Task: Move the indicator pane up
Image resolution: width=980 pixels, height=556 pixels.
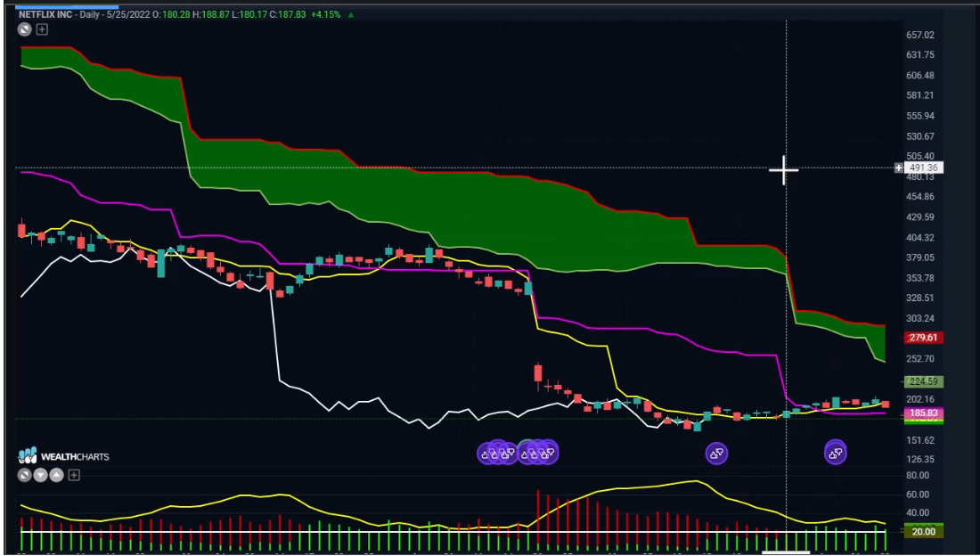Action: click(56, 475)
